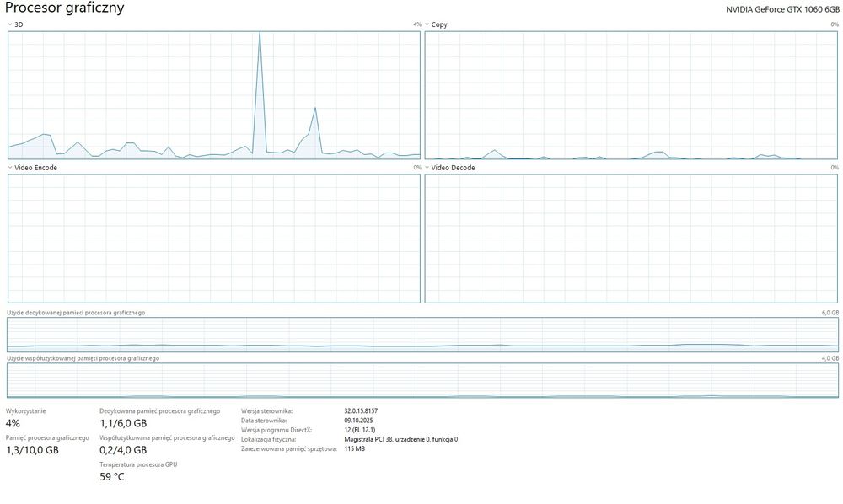This screenshot has height=504, width=843.
Task: Click the '6,0 GB' dedicated memory scale label
Action: point(830,313)
